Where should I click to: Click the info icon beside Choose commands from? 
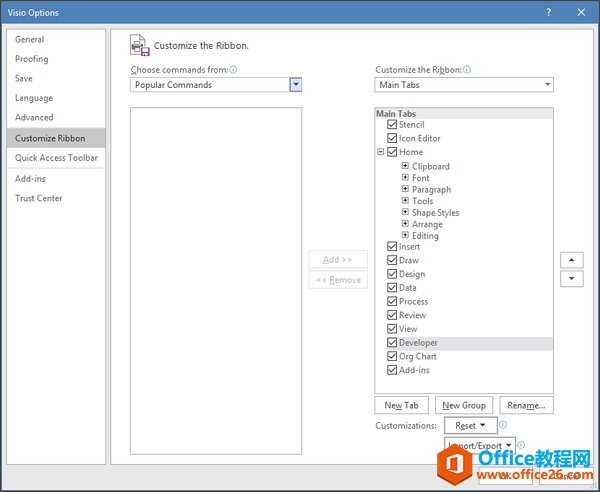[x=233, y=70]
